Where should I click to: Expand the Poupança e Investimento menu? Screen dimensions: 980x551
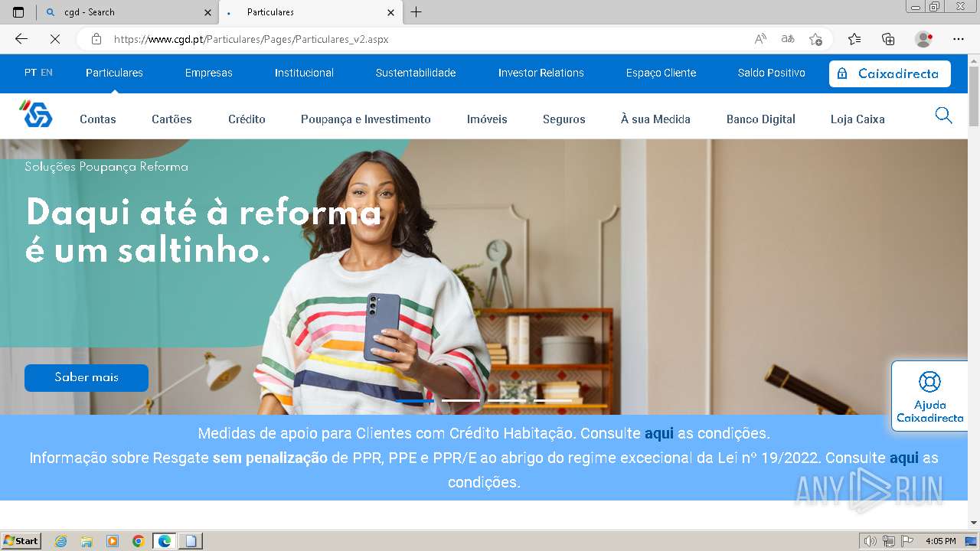click(x=366, y=119)
